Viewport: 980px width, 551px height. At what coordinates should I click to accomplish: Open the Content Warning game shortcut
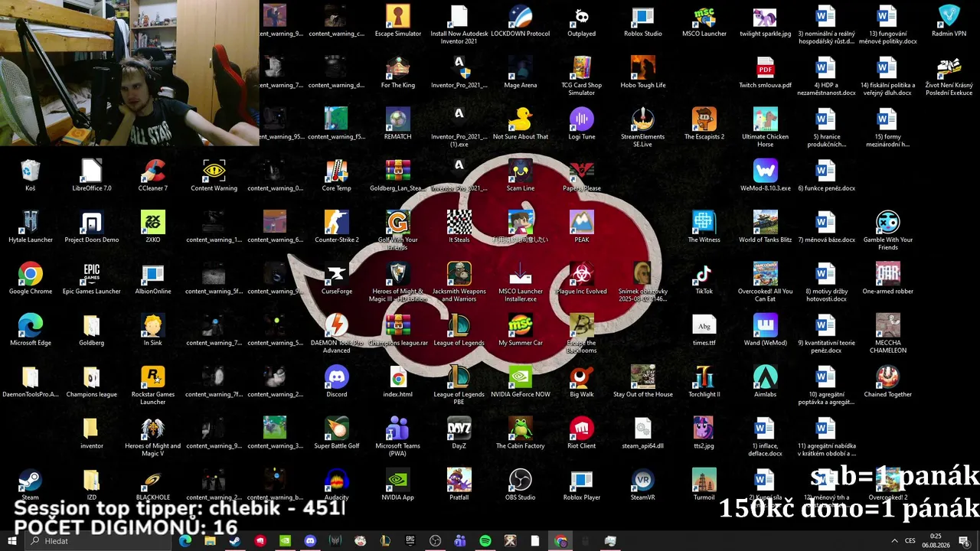click(x=214, y=176)
